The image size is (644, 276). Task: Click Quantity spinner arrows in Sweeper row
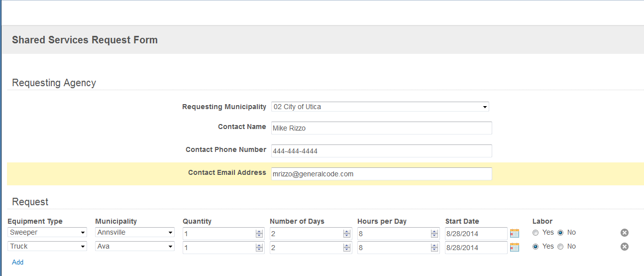tap(259, 234)
